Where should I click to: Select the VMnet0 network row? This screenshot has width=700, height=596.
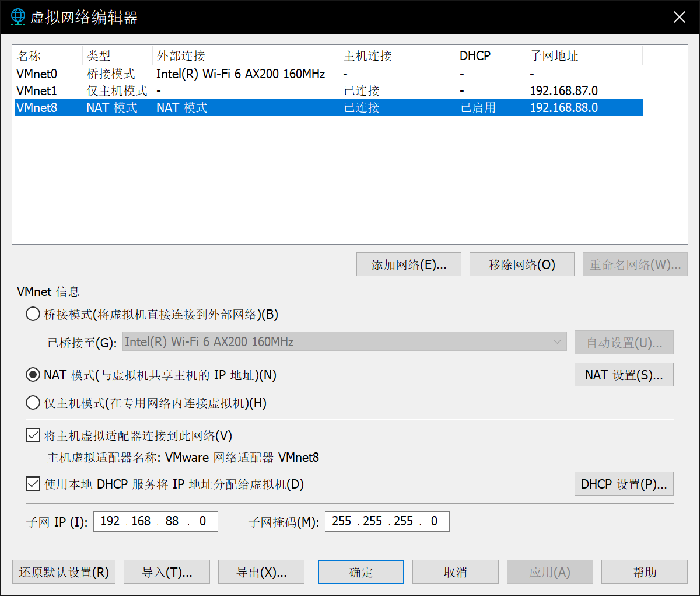tap(329, 74)
